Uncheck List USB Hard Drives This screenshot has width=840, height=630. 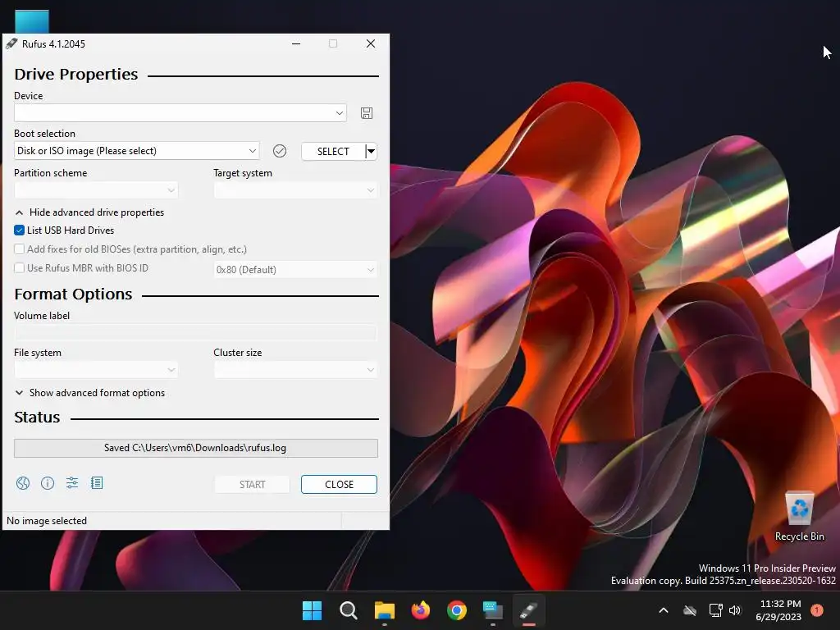pyautogui.click(x=20, y=231)
